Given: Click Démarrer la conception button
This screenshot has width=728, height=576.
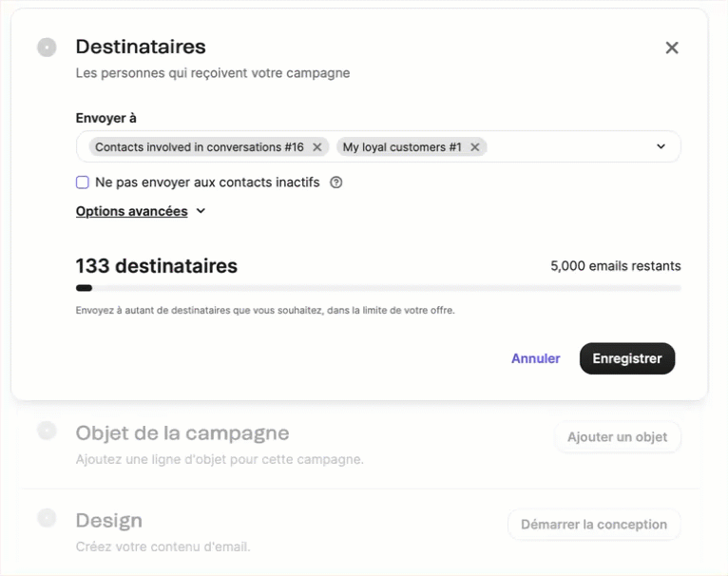Looking at the screenshot, I should point(594,525).
